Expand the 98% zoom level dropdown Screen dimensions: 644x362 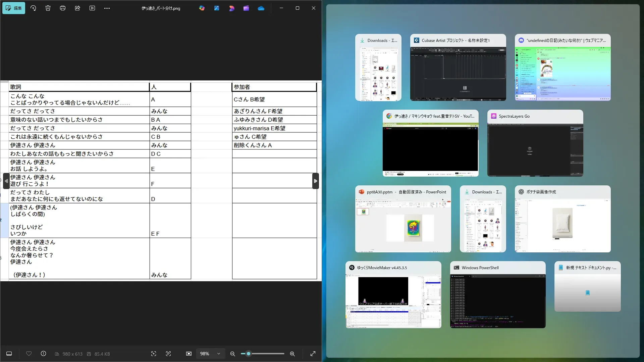tap(219, 354)
